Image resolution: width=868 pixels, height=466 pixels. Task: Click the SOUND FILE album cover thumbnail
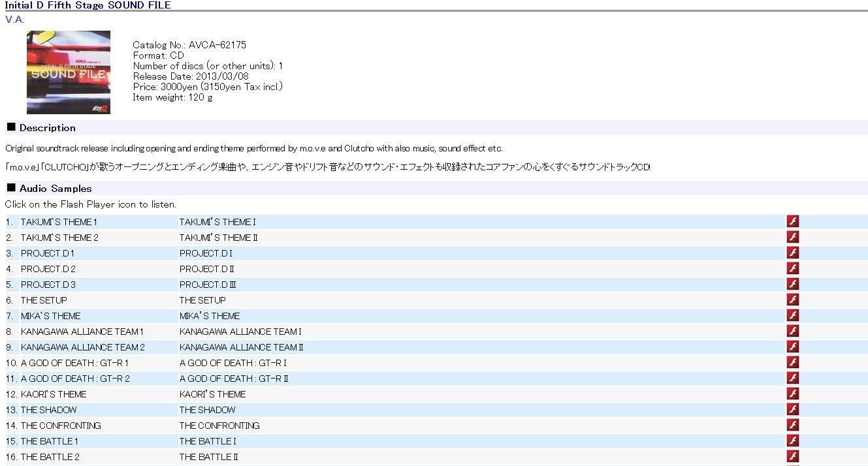coord(69,72)
